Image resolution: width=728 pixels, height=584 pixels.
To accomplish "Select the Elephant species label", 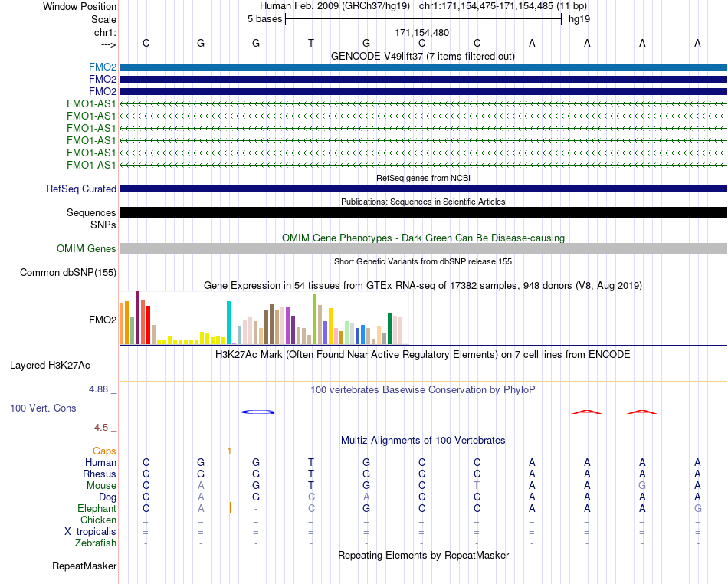I will [97, 509].
